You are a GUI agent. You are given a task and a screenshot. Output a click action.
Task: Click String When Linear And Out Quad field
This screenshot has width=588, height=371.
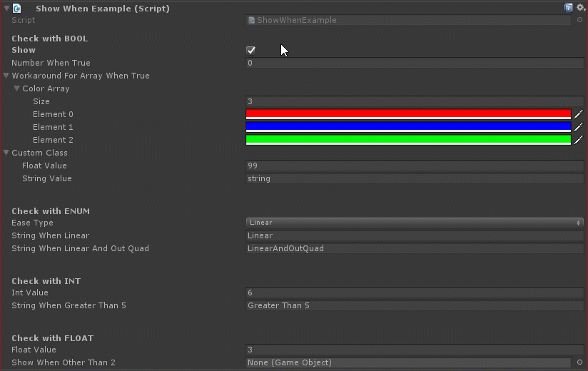(x=415, y=248)
